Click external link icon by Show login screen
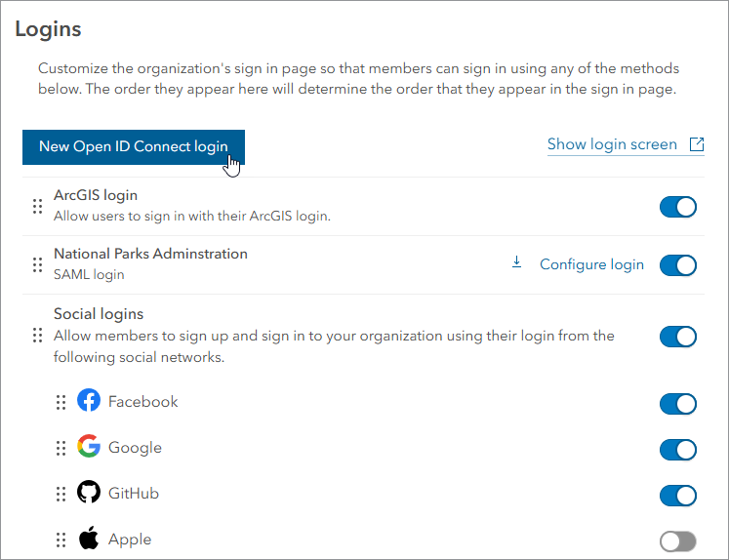This screenshot has width=729, height=560. pos(697,144)
